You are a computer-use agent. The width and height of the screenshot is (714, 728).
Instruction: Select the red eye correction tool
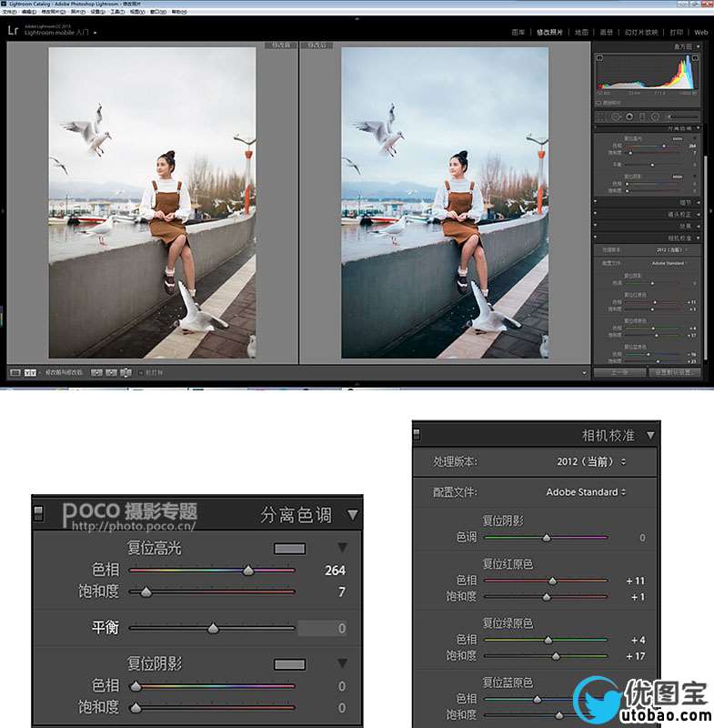tap(629, 116)
